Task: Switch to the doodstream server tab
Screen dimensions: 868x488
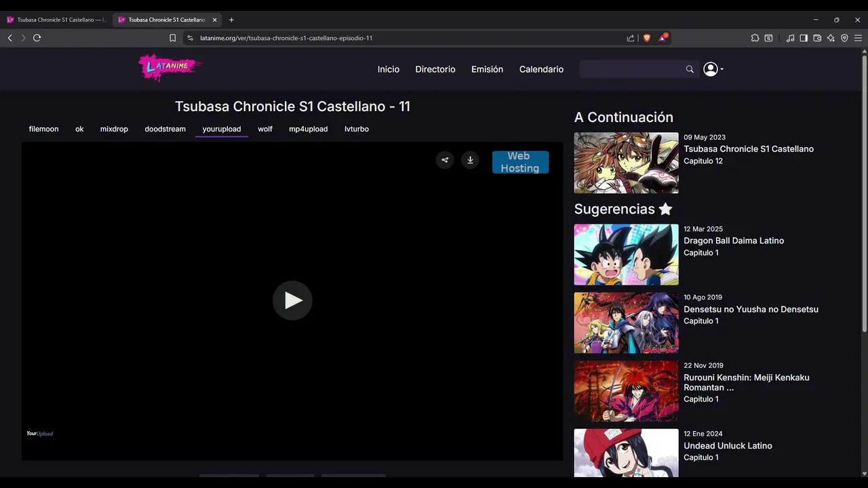Action: click(165, 129)
